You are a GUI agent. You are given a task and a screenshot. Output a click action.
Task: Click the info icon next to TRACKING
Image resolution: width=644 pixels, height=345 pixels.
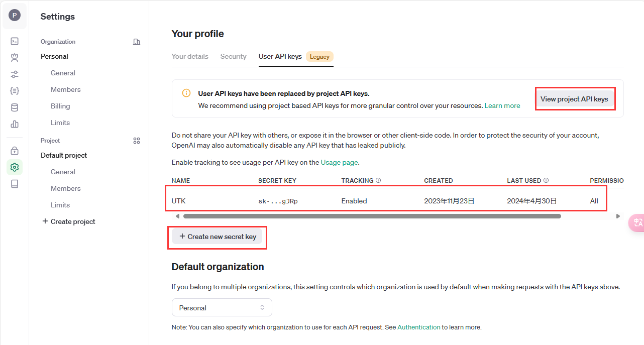point(378,180)
